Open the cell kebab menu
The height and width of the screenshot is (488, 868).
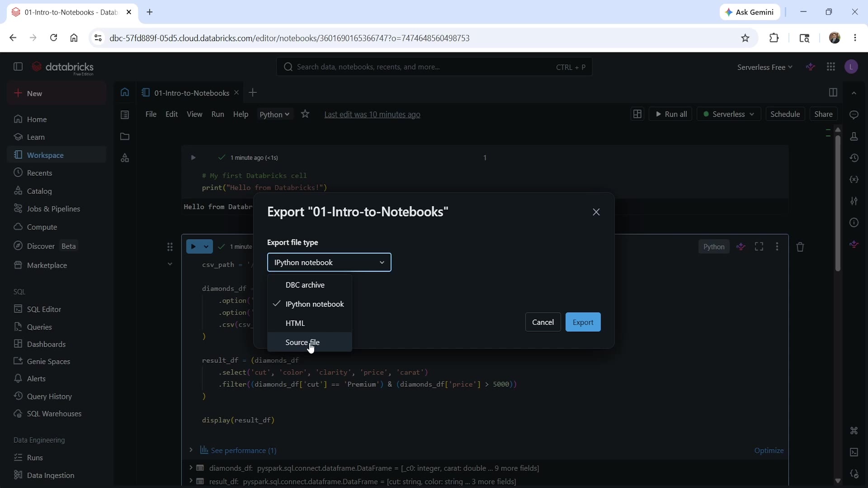pos(777,247)
